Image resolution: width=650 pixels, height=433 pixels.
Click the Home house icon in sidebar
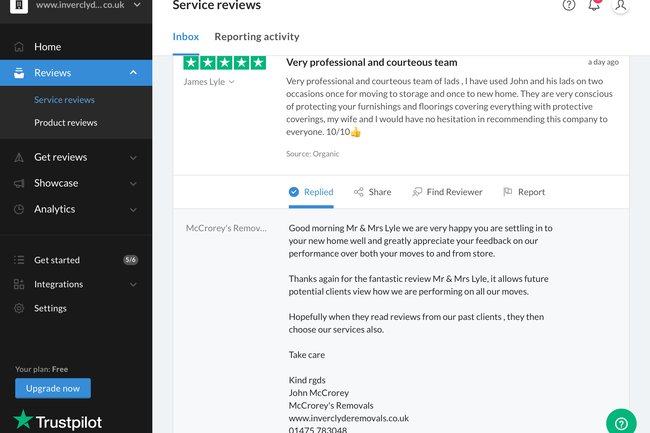(19, 47)
